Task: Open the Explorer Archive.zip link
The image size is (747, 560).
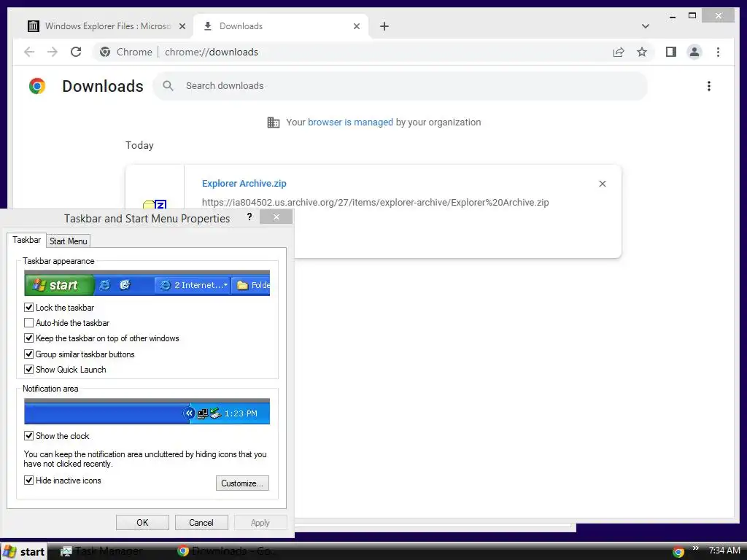Action: click(244, 184)
